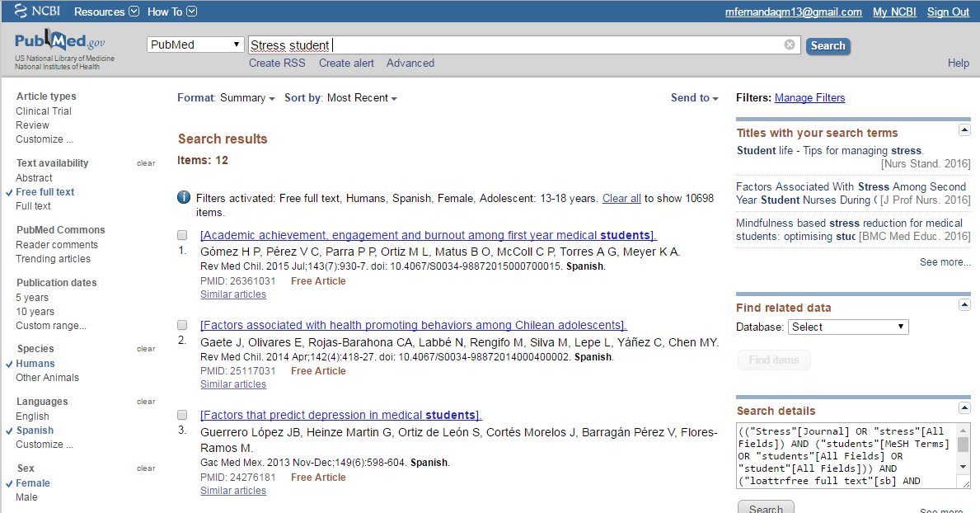Collapse the Search details panel
This screenshot has height=513, width=980.
click(964, 408)
